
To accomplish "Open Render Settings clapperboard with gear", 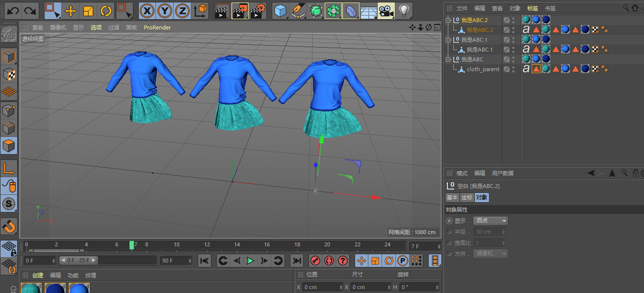I will point(258,10).
